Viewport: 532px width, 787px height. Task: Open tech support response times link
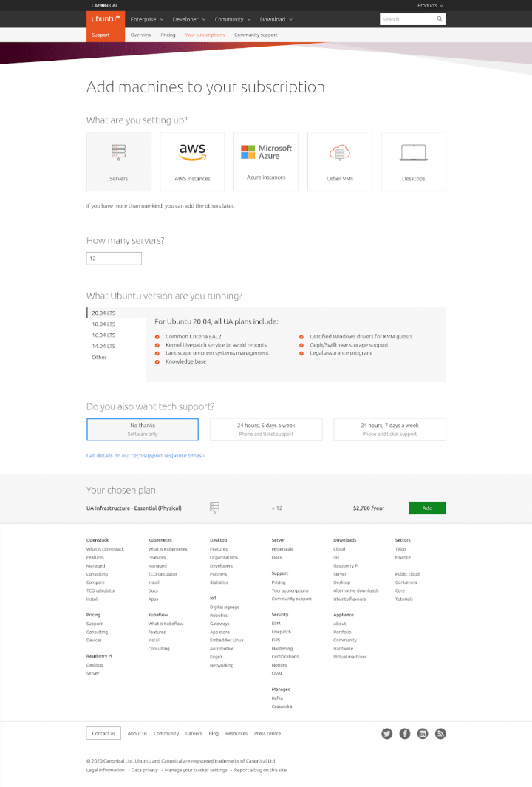pyautogui.click(x=145, y=456)
